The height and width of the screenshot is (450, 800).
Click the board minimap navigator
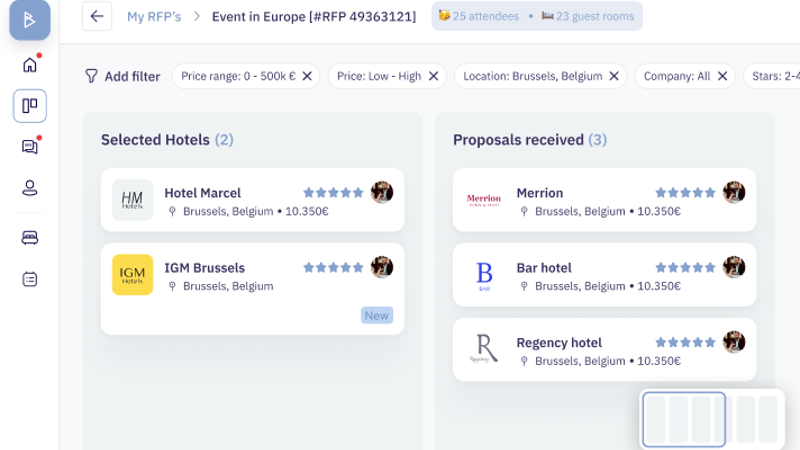coord(711,419)
